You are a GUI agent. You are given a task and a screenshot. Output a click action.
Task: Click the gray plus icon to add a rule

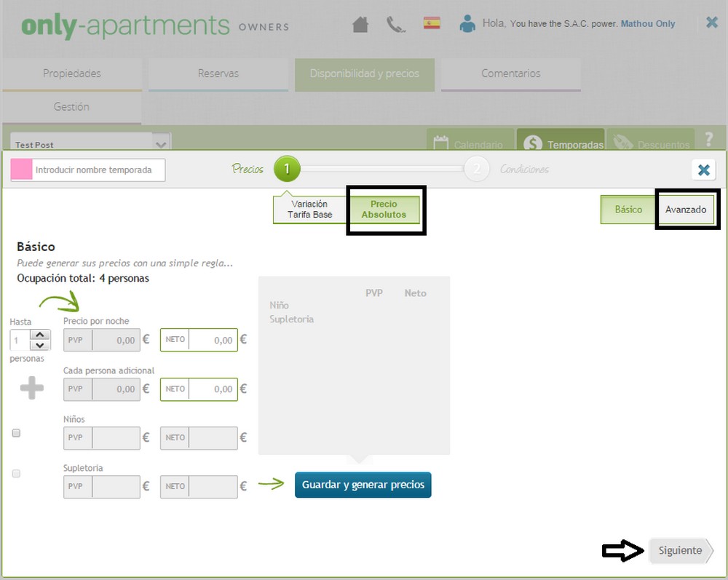point(31,389)
